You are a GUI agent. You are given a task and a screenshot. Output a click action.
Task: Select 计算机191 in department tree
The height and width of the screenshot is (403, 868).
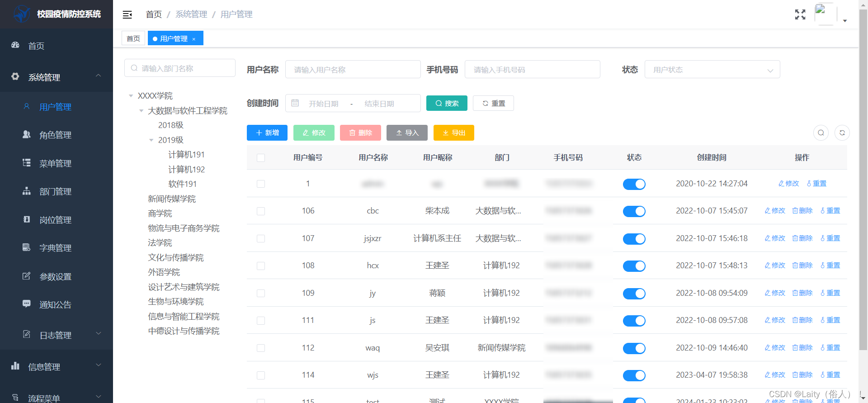[186, 155]
